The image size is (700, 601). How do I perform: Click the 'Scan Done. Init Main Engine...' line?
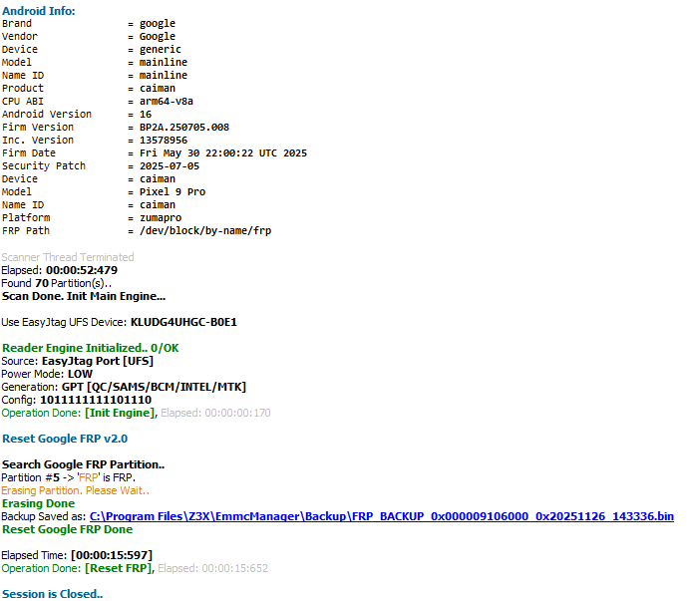84,296
